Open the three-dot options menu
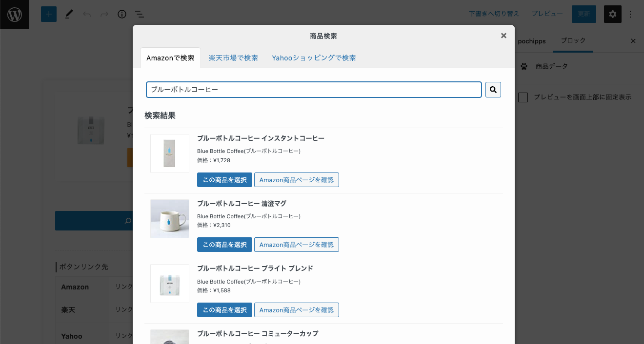 click(630, 14)
